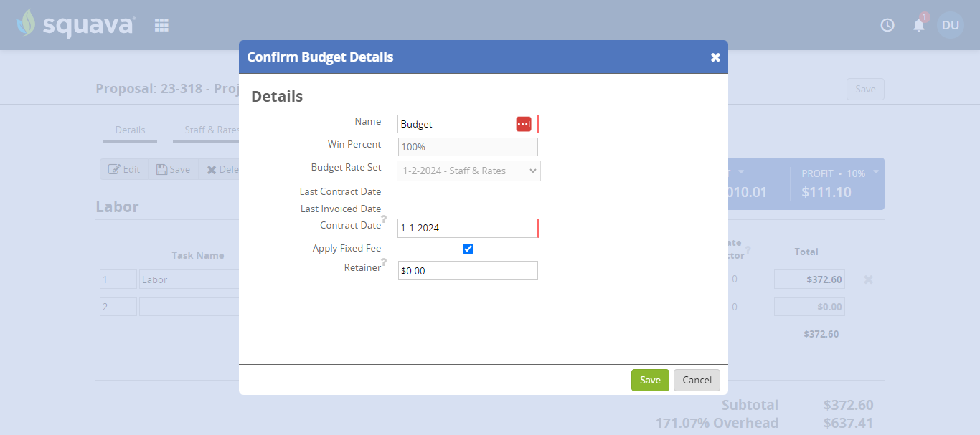Open the apps grid icon
This screenshot has height=435, width=980.
click(x=161, y=24)
